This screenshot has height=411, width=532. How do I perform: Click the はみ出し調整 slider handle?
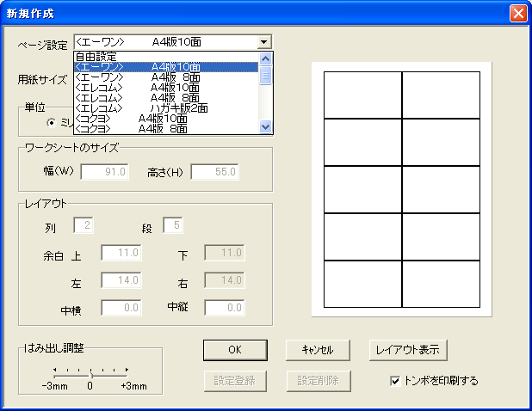coord(90,376)
